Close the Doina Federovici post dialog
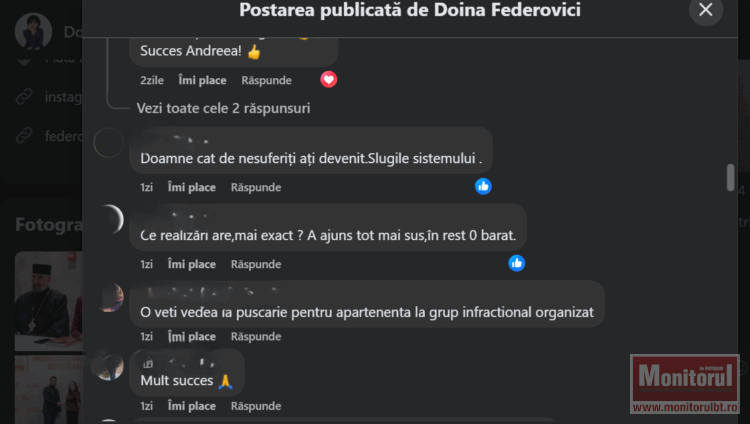This screenshot has width=750, height=424. click(x=705, y=10)
